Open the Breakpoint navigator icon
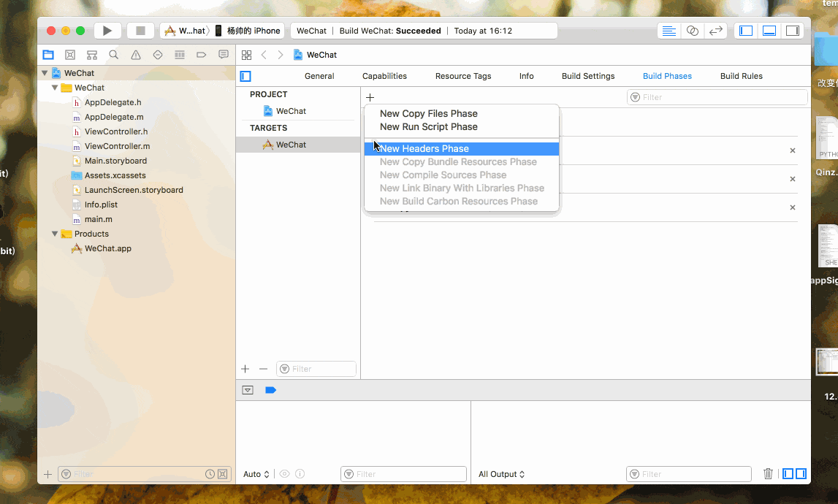Image resolution: width=838 pixels, height=504 pixels. pyautogui.click(x=202, y=55)
